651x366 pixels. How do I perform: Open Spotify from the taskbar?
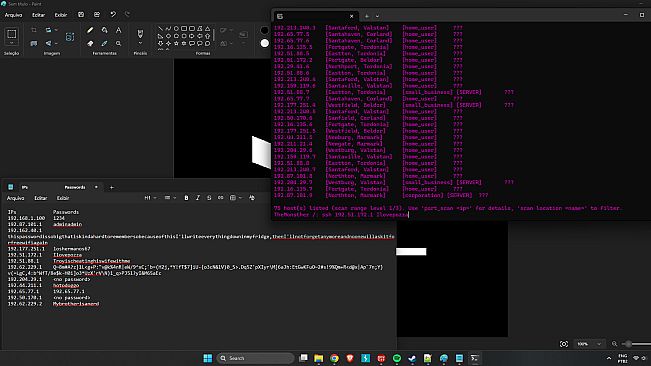397,358
